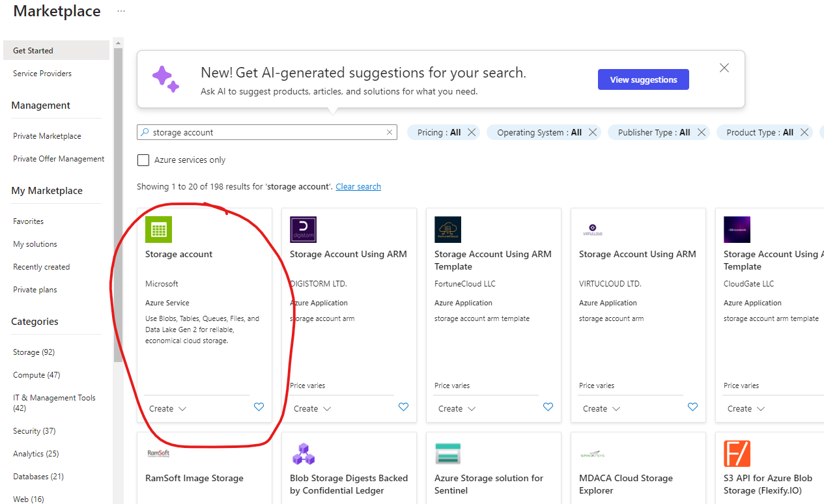Image resolution: width=824 pixels, height=504 pixels.
Task: Filter by Analytics (25) category
Action: [36, 454]
